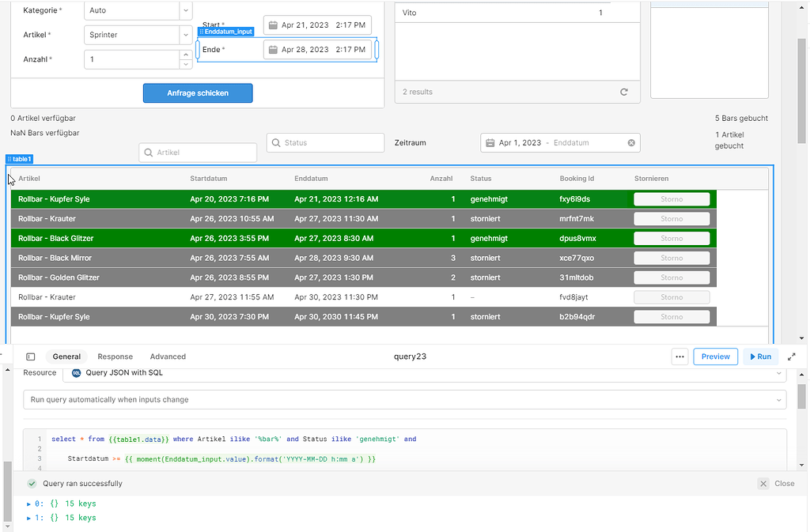
Task: Refresh the 2 results list
Action: 624,92
